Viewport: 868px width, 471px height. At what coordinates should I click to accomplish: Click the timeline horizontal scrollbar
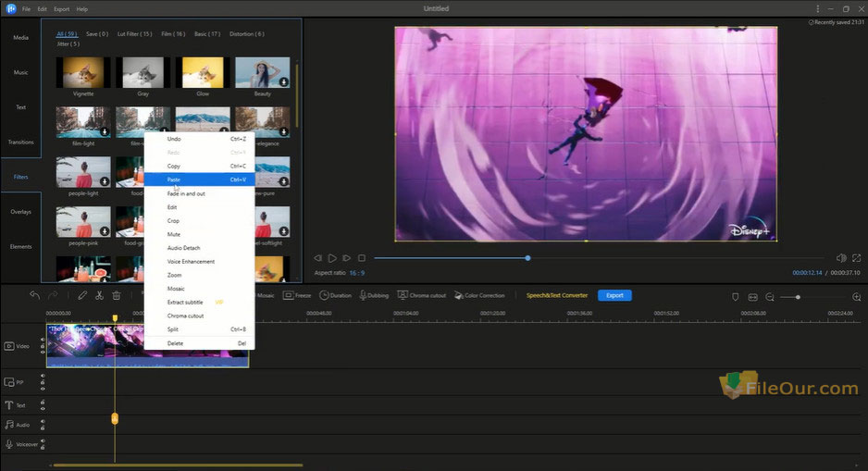179,465
